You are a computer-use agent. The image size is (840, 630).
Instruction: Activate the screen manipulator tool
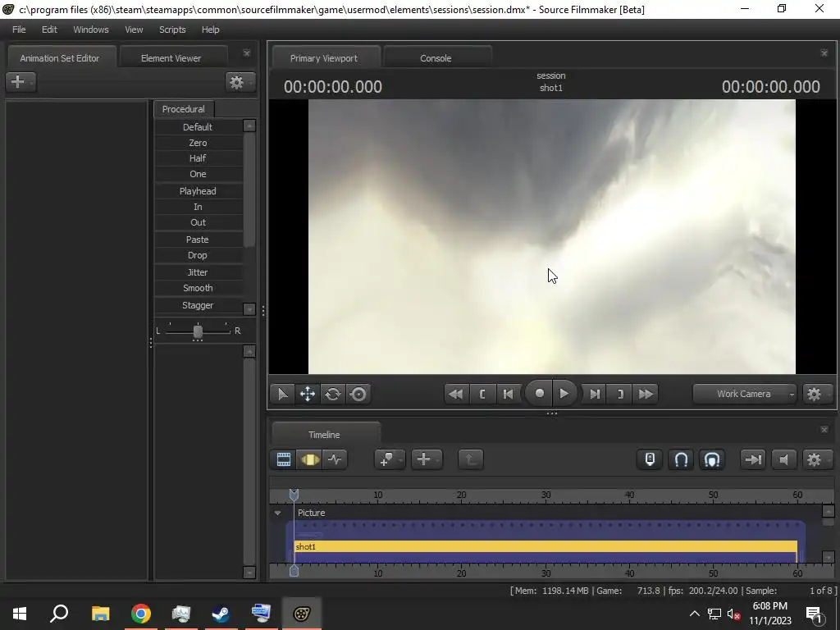tap(358, 395)
